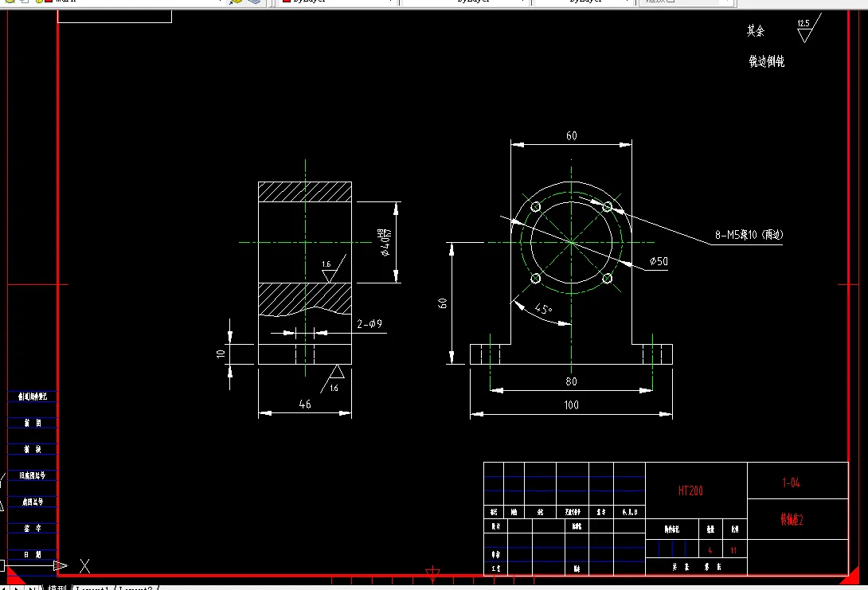Image resolution: width=868 pixels, height=590 pixels.
Task: Select the vertical '60' height dimension text
Action: click(x=442, y=303)
